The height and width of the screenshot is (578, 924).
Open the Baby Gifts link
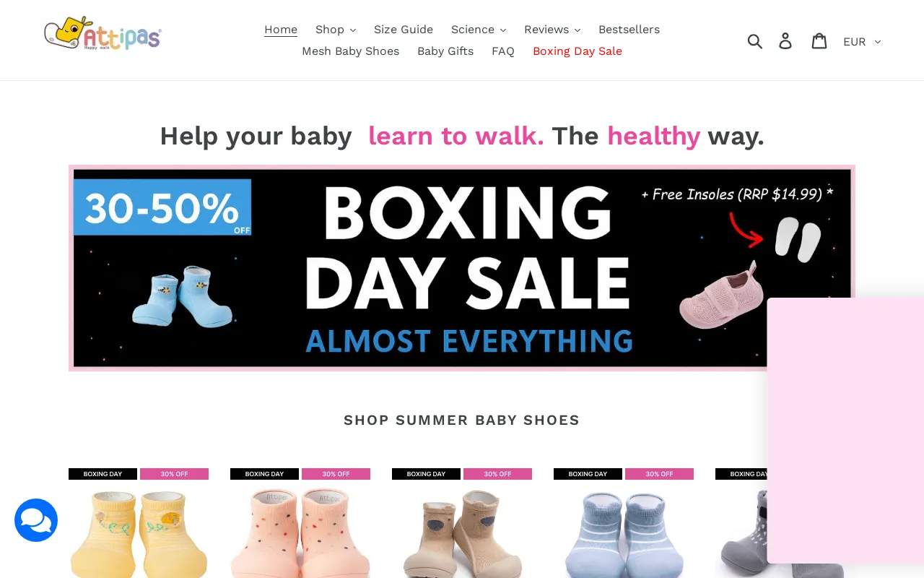point(445,51)
